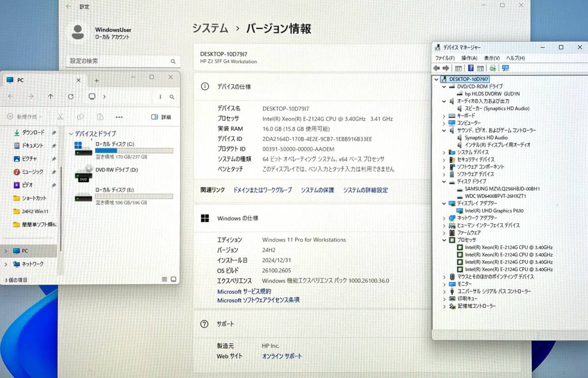Click the magnifier search icon in Explorer

tap(172, 97)
